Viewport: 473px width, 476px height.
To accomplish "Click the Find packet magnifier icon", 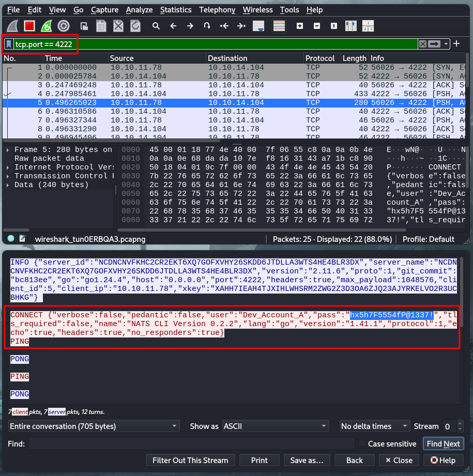I will 156,25.
